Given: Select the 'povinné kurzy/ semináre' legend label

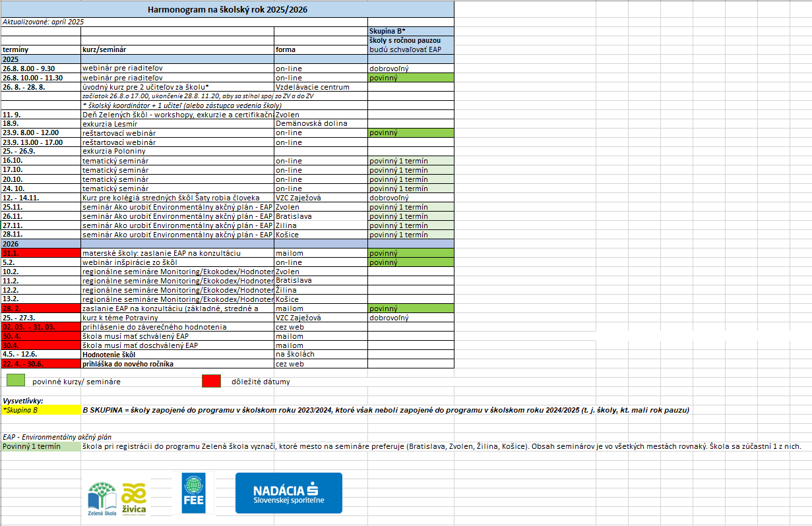Looking at the screenshot, I should tap(77, 381).
